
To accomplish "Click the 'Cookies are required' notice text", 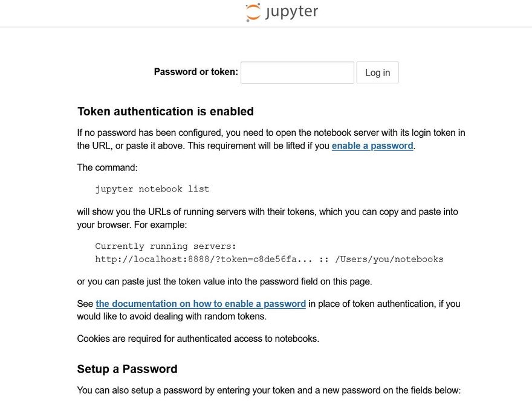I will click(198, 338).
